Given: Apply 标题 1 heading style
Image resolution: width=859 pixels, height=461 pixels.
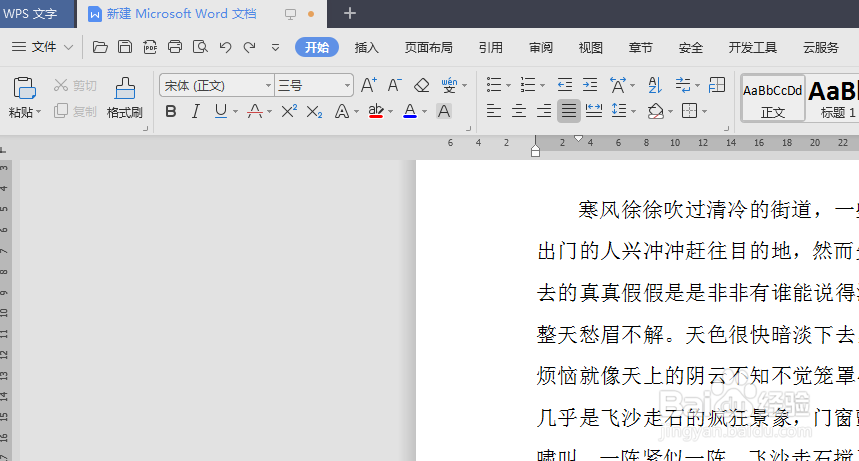Looking at the screenshot, I should (833, 98).
